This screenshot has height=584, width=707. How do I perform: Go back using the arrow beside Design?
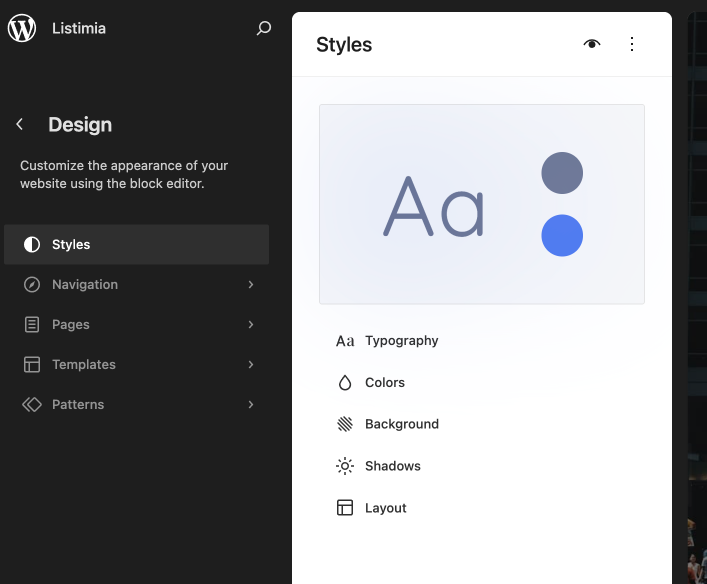point(19,124)
